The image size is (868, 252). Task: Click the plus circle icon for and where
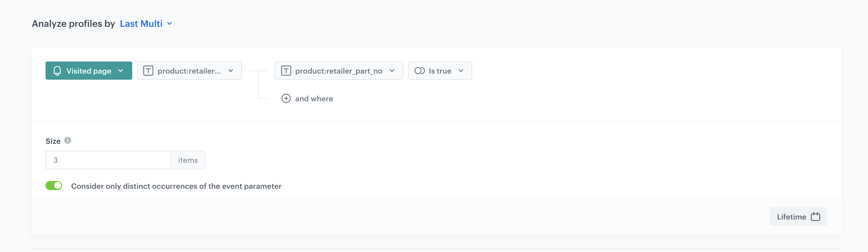click(286, 99)
